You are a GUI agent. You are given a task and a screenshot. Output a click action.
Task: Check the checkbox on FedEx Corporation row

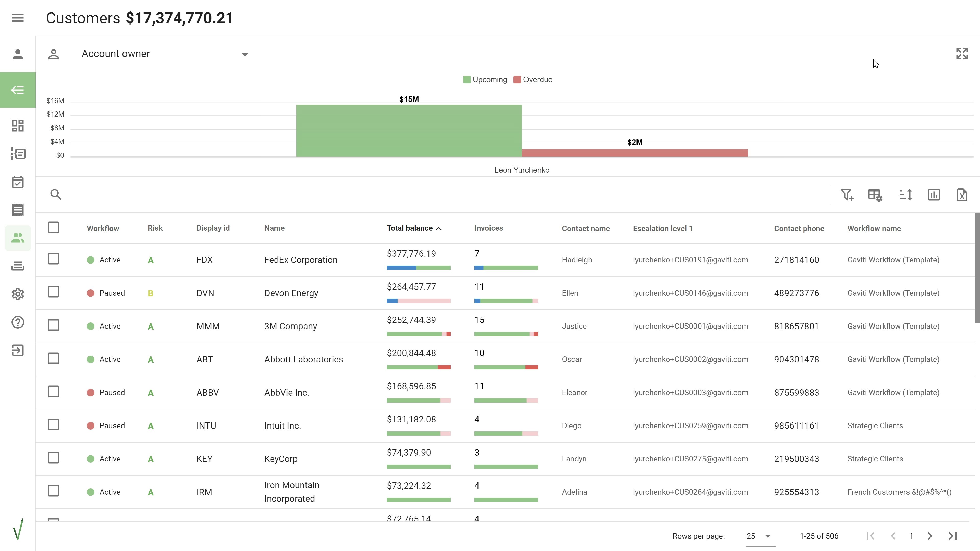[54, 259]
